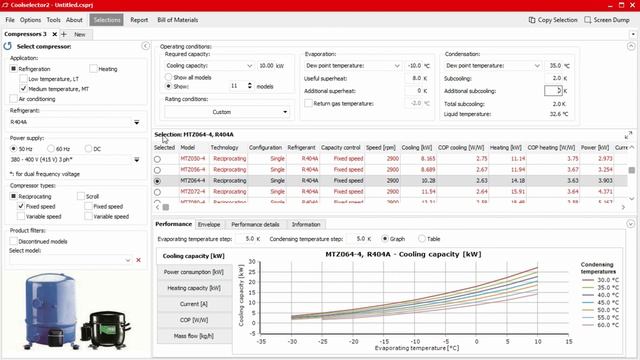
Task: Enable the Heating application checkbox
Action: [93, 69]
